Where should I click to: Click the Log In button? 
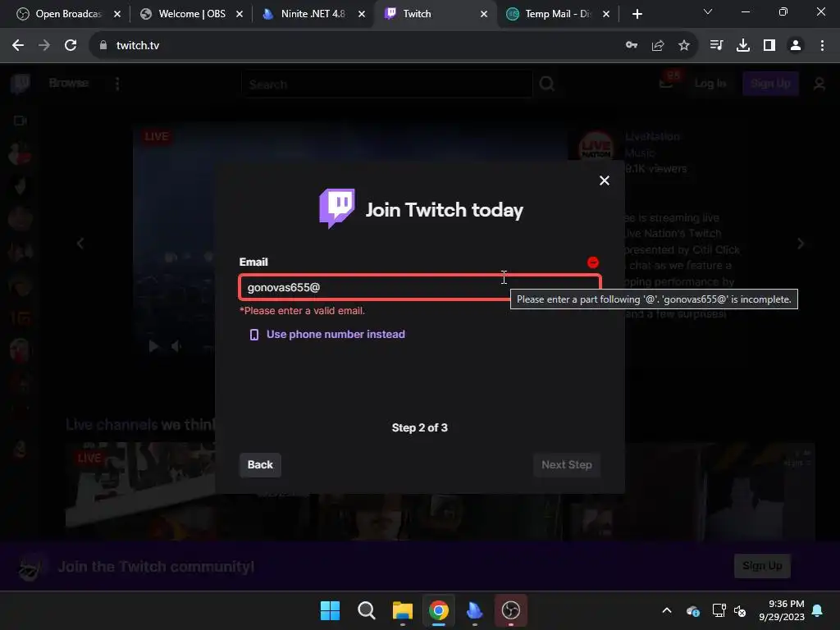[x=710, y=84]
